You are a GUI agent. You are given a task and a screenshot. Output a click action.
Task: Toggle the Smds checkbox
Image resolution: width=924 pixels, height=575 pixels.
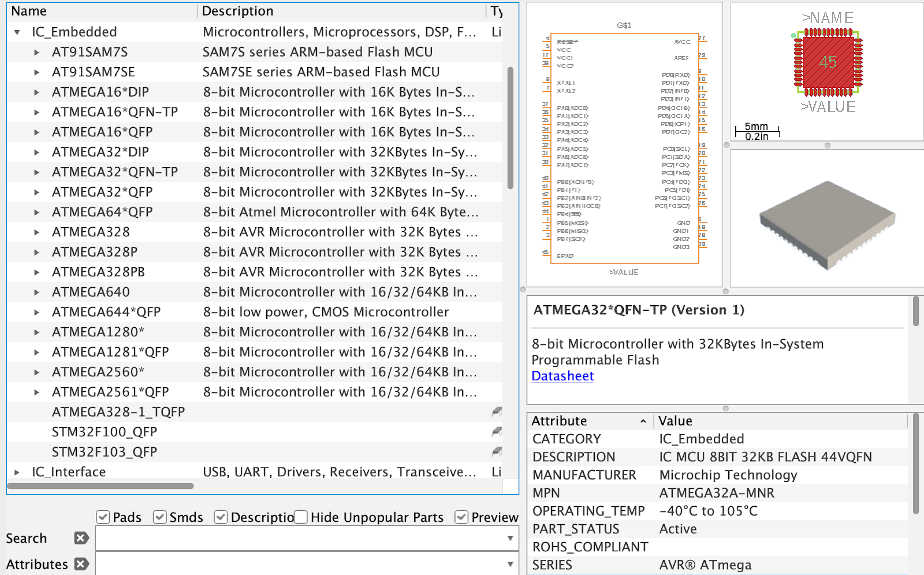pyautogui.click(x=159, y=517)
